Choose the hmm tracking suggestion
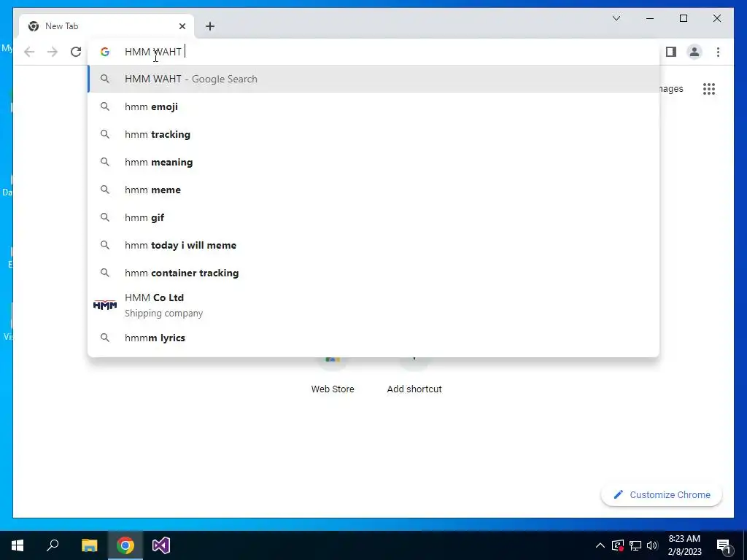747x560 pixels. click(373, 134)
